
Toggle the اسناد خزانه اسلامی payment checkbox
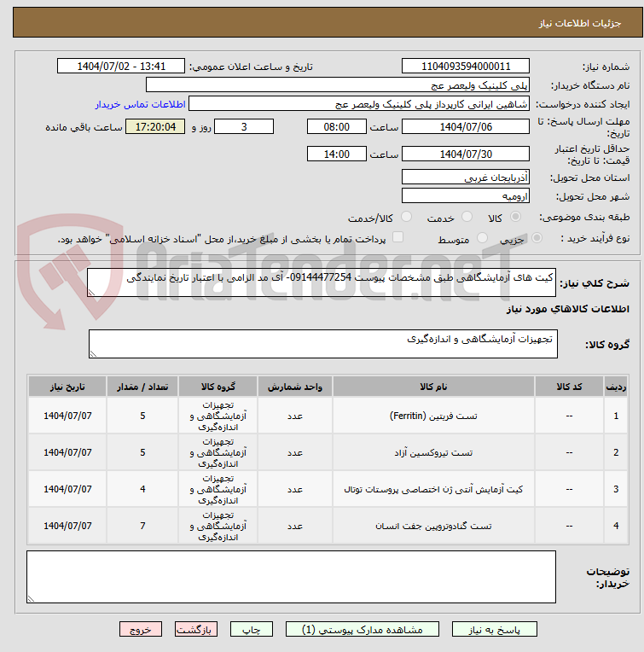398,237
